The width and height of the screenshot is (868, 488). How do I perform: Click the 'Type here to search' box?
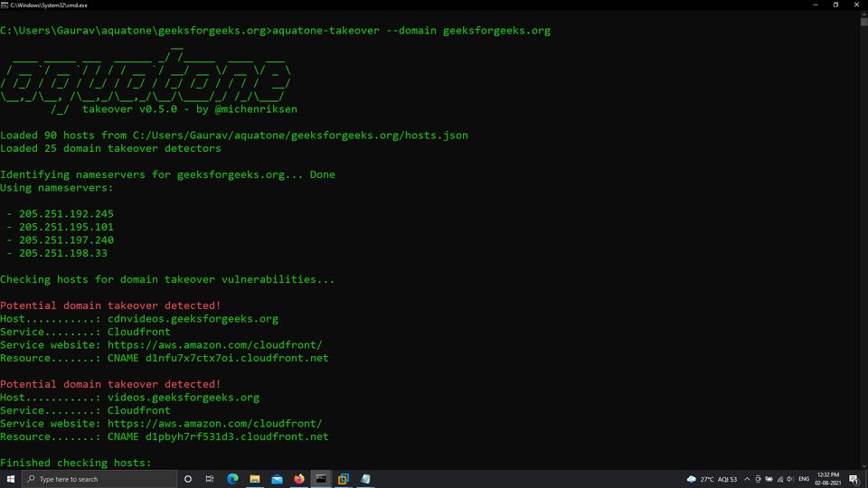99,479
